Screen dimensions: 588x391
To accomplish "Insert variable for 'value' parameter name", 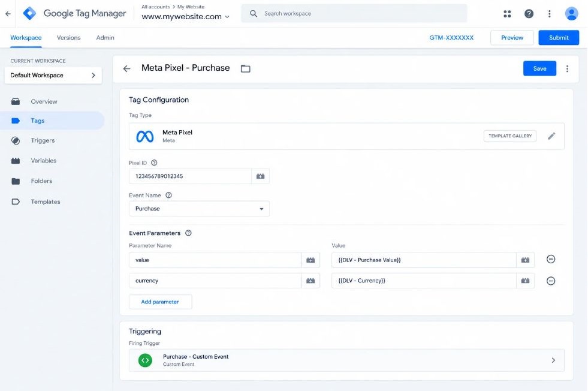I will tap(310, 260).
